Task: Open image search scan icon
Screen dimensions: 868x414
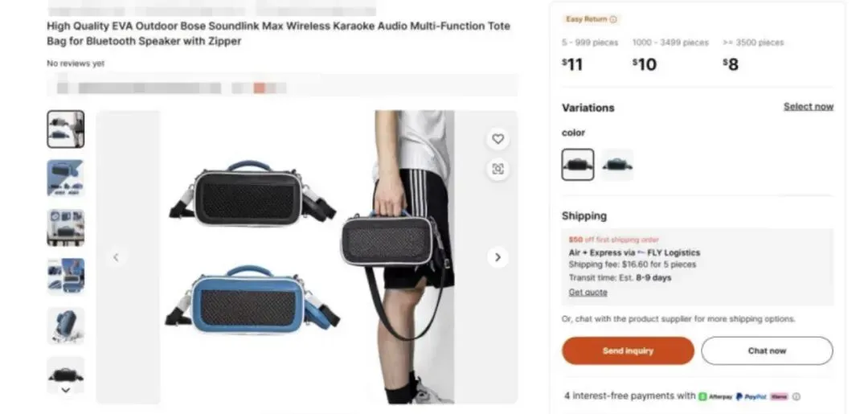Action: pos(497,169)
